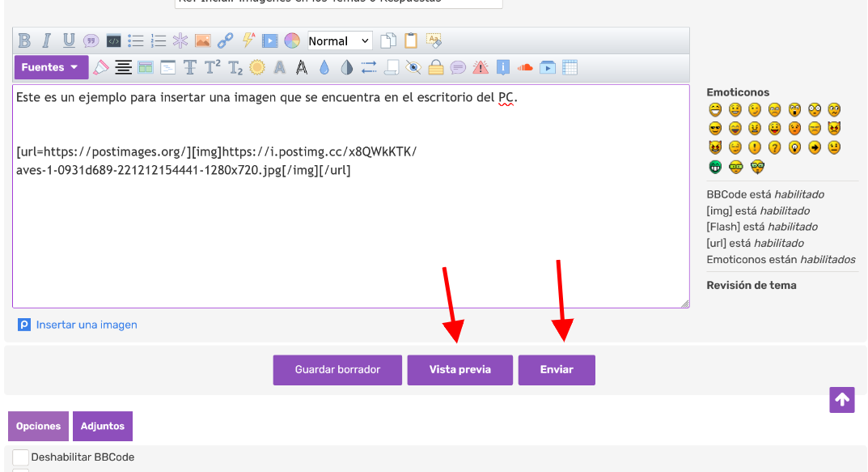Screen dimensions: 868x472
Task: Click the shadowed letter A icon
Action: 280,67
